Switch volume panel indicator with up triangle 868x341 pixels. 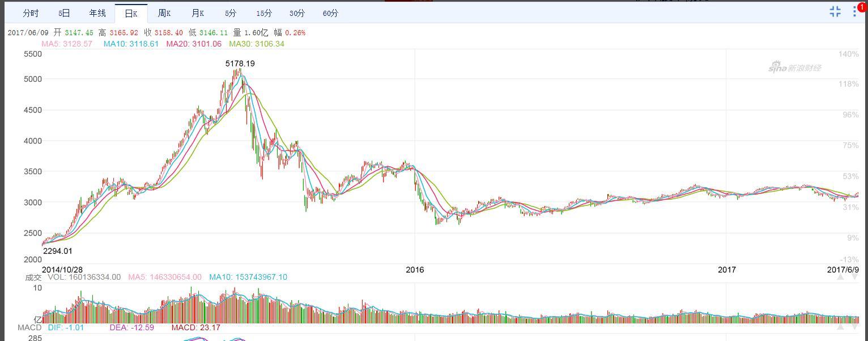[841, 277]
